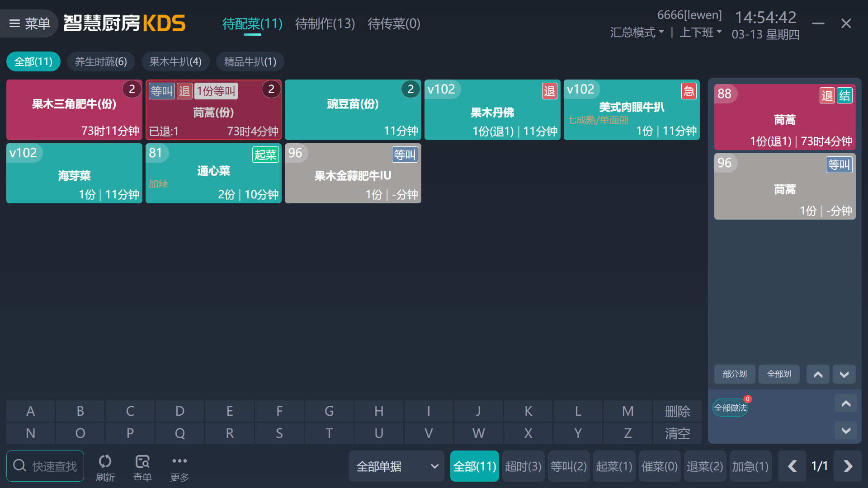Switch to the 待制作(13) tab
The image size is (868, 488).
click(325, 23)
